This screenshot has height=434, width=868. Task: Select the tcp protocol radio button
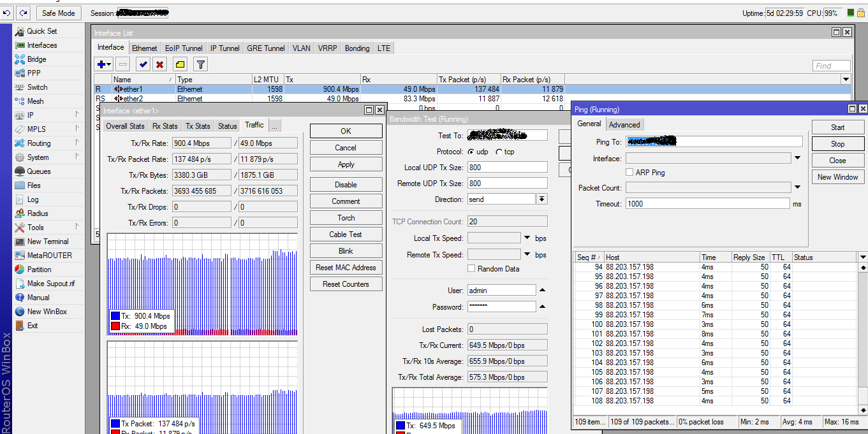tap(499, 152)
